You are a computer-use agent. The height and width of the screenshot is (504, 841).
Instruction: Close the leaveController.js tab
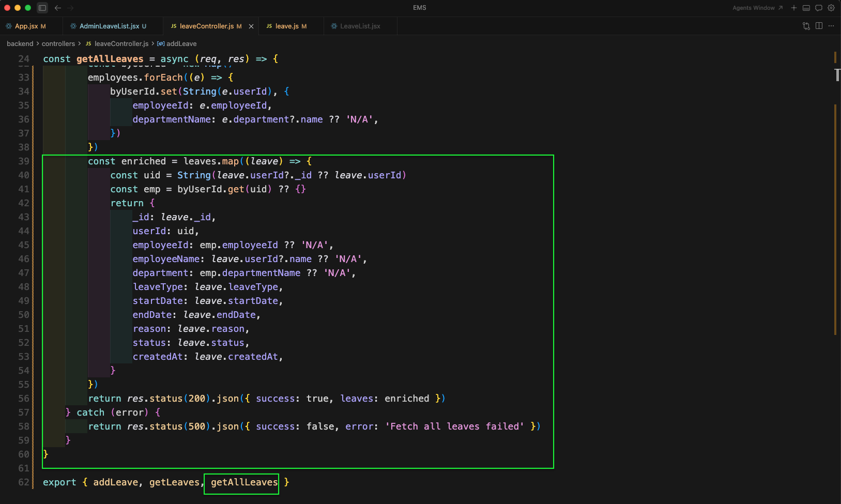[251, 26]
